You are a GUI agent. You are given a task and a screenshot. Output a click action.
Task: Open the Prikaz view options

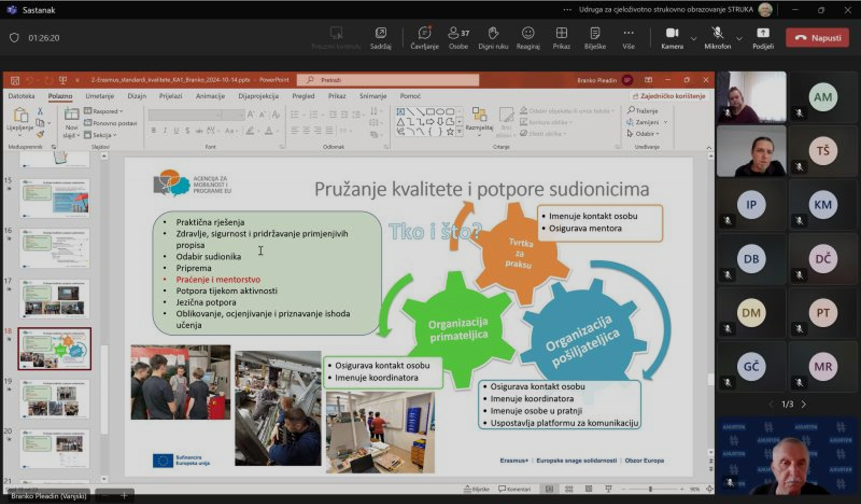click(561, 37)
